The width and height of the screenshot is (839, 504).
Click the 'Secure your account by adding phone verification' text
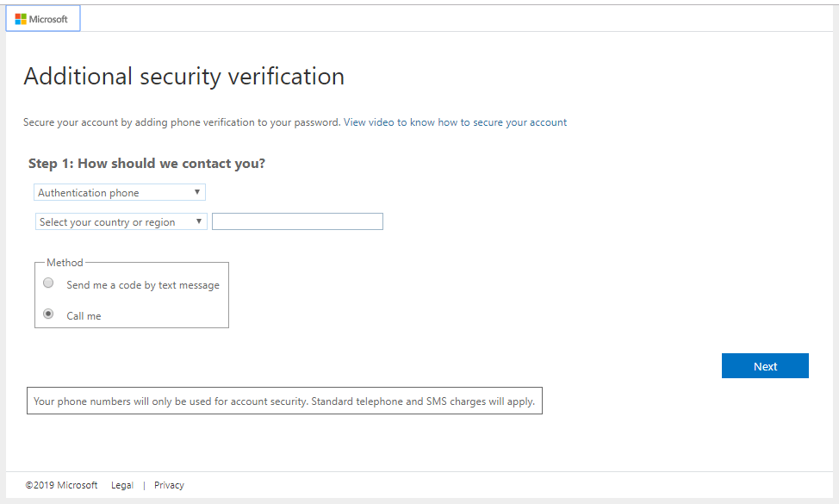click(x=182, y=122)
